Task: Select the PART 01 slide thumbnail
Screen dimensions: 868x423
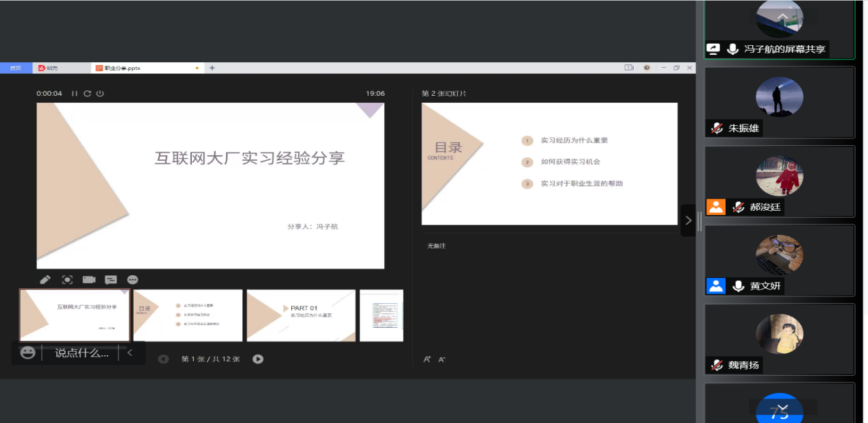Action: coord(301,315)
